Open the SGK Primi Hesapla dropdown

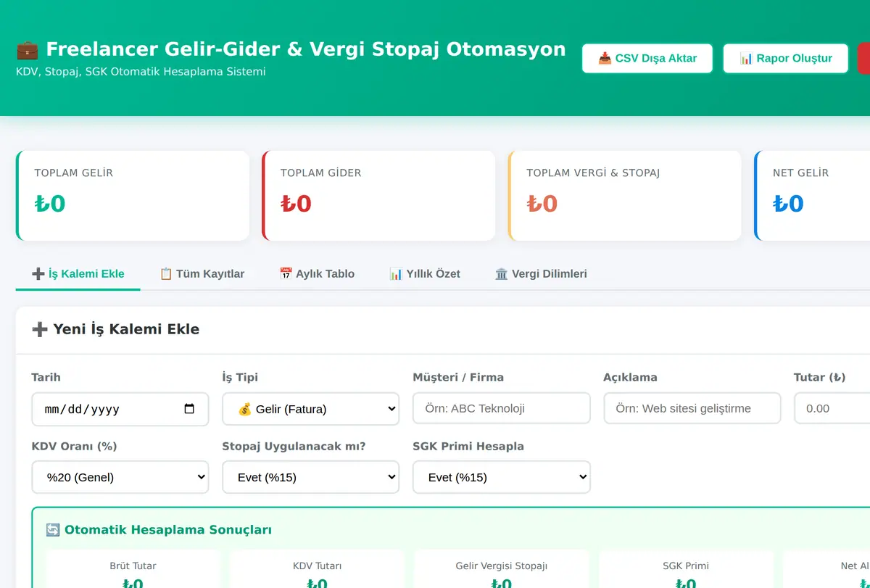(x=502, y=477)
